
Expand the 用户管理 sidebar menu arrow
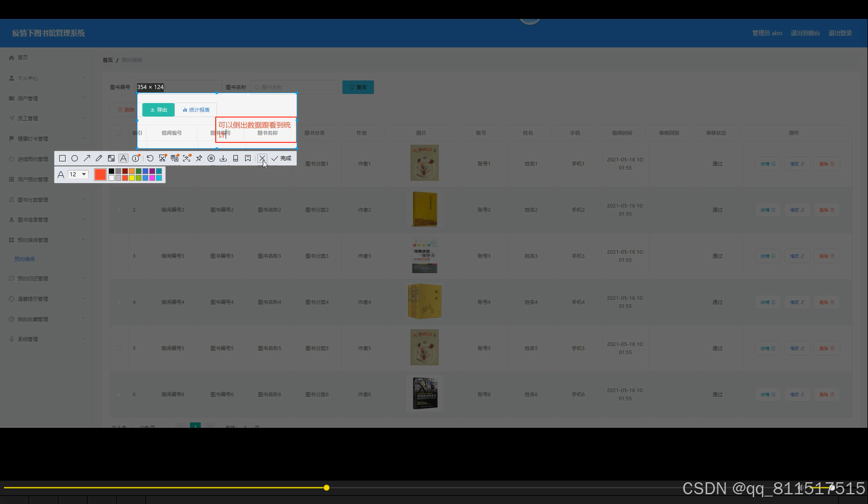pos(83,98)
